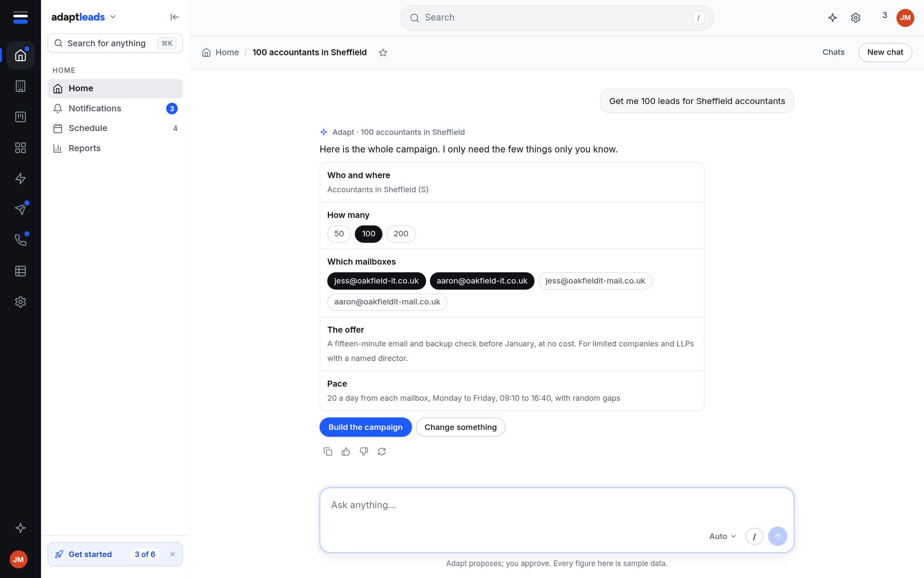The height and width of the screenshot is (578, 924).
Task: Open the Auto model dropdown
Action: tap(723, 536)
